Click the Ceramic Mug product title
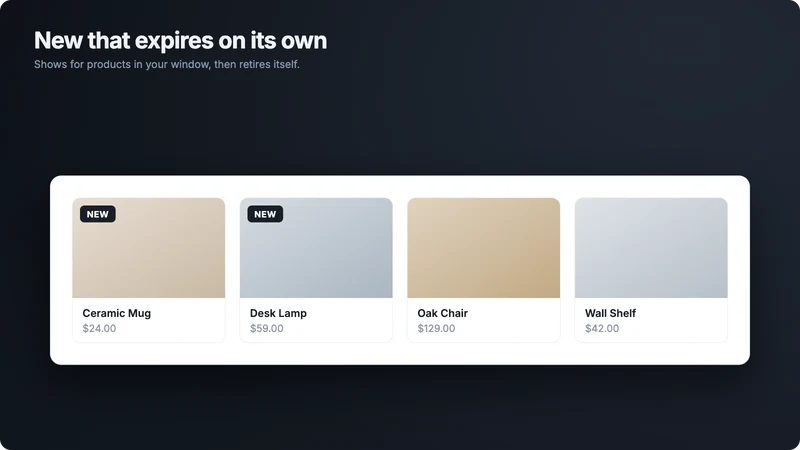The image size is (800, 450). click(117, 313)
